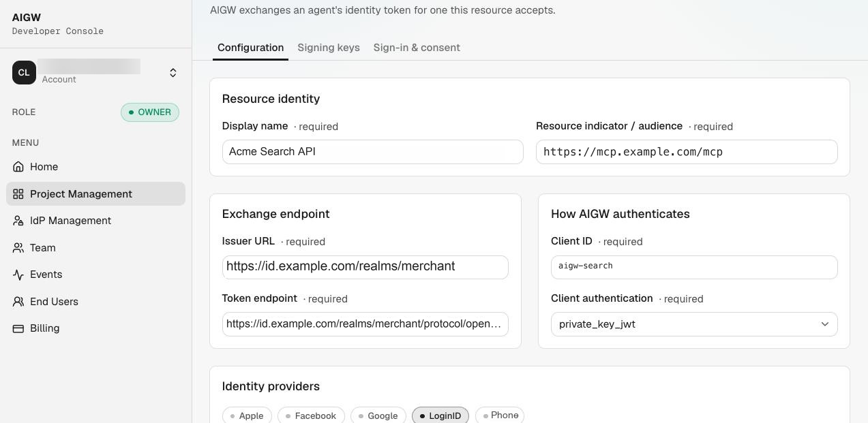Image resolution: width=868 pixels, height=423 pixels.
Task: Click the Billing credit card icon
Action: coord(18,328)
